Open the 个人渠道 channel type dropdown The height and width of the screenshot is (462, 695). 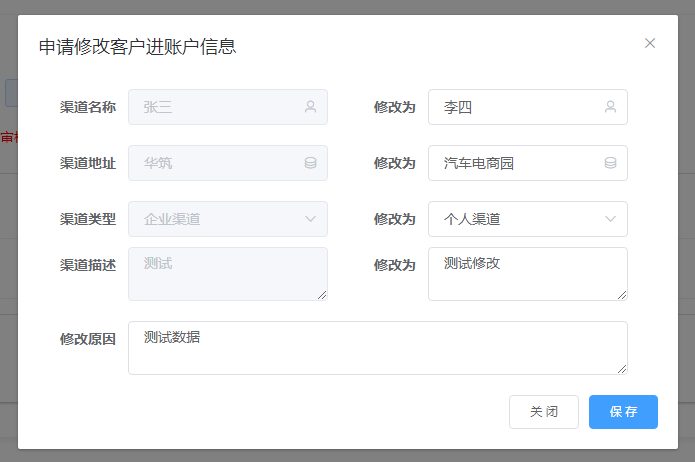tap(527, 219)
